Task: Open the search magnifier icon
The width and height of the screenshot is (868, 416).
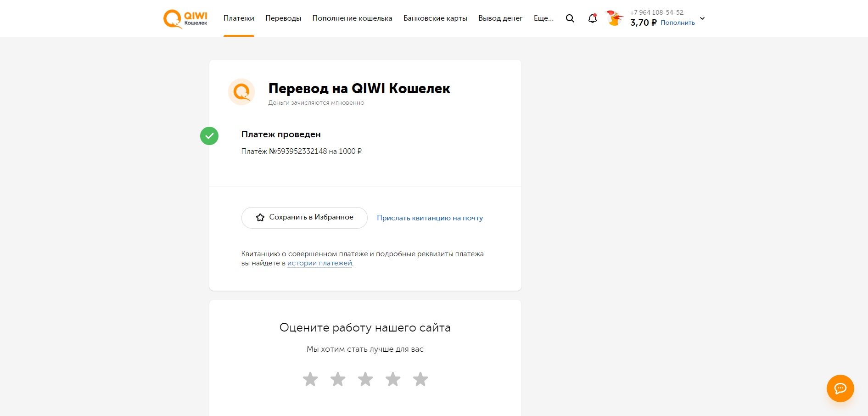Action: click(x=570, y=18)
